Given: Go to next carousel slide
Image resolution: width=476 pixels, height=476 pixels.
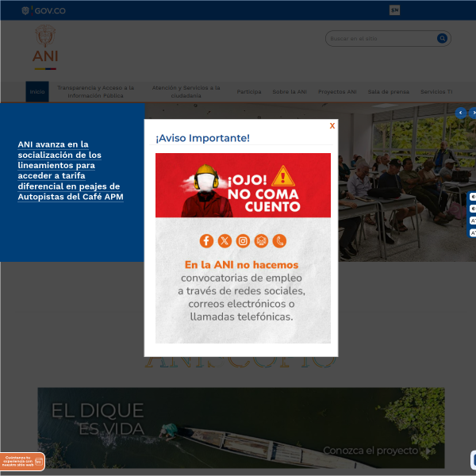Looking at the screenshot, I should coord(473,113).
